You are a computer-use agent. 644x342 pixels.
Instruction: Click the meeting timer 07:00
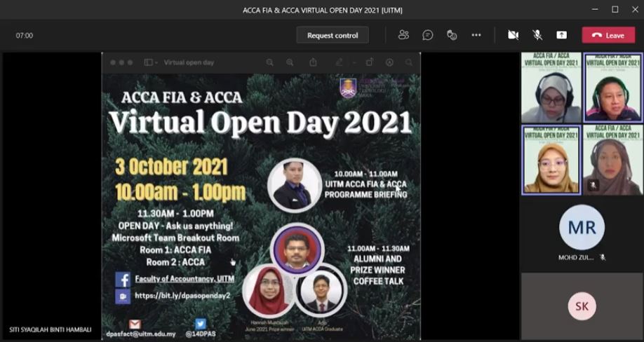tap(25, 36)
